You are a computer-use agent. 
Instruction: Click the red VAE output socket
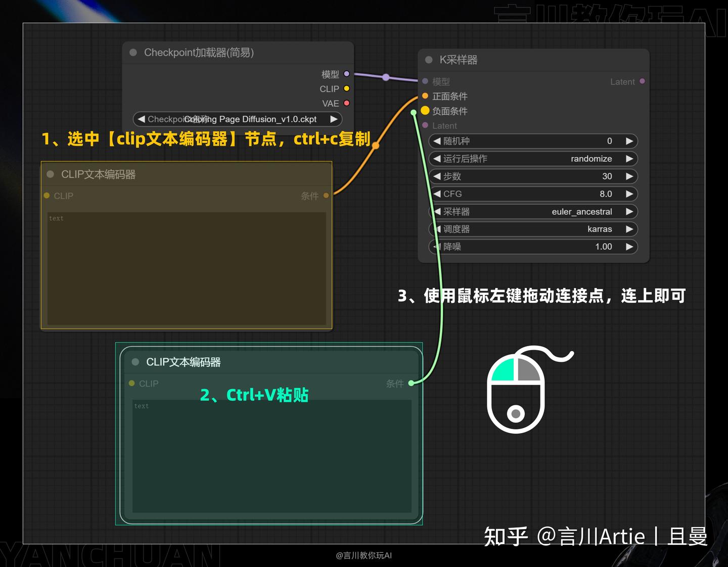point(347,103)
